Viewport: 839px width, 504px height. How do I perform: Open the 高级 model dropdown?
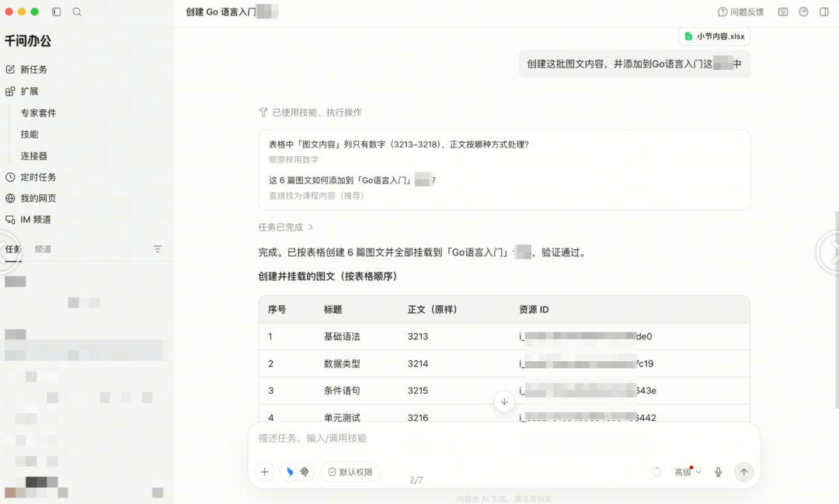coord(688,472)
